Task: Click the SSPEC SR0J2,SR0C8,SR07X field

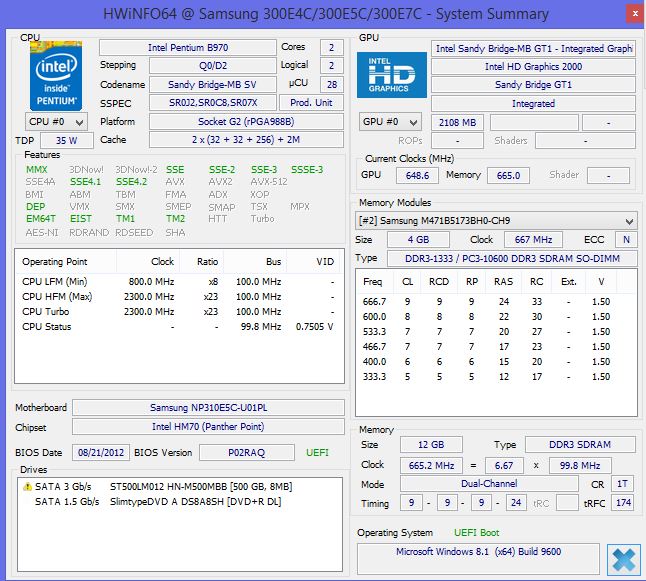Action: coord(213,103)
